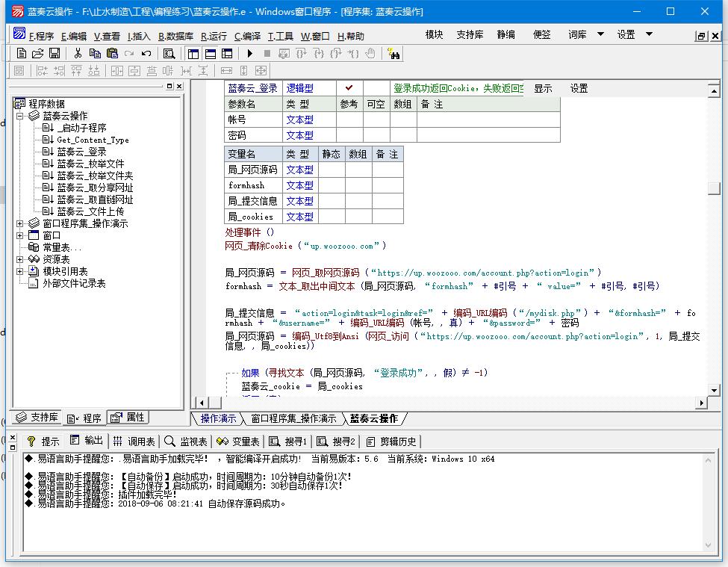Expand the 窗口程序集_操作演示 node

[x=19, y=223]
